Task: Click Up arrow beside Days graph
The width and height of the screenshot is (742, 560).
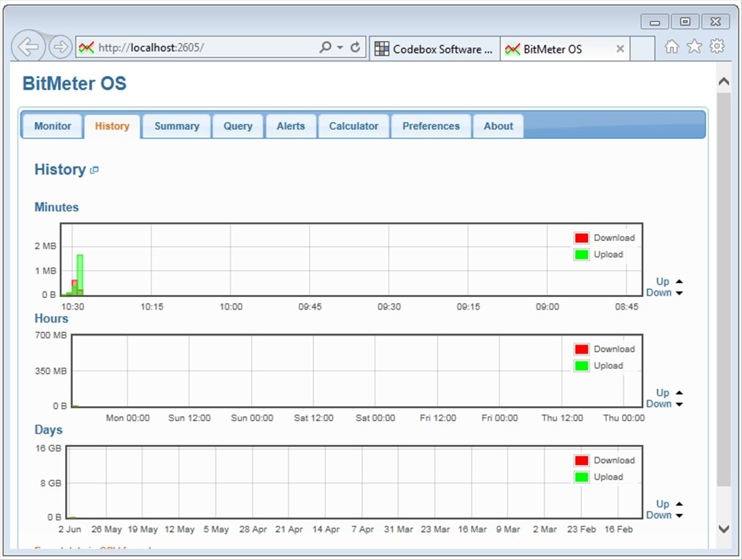Action: point(679,504)
